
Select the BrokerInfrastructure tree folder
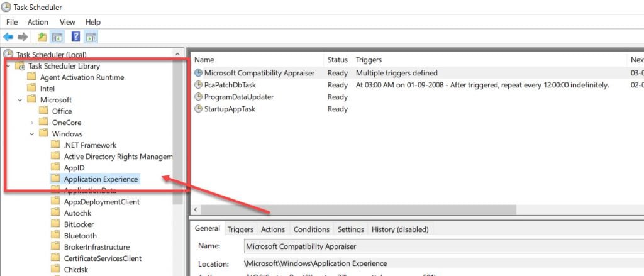[x=96, y=247]
